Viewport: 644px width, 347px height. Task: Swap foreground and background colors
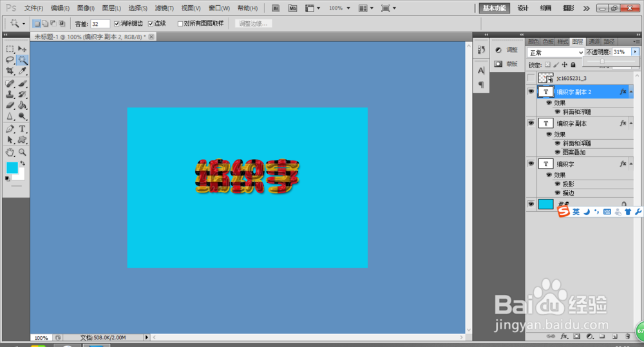[23, 164]
